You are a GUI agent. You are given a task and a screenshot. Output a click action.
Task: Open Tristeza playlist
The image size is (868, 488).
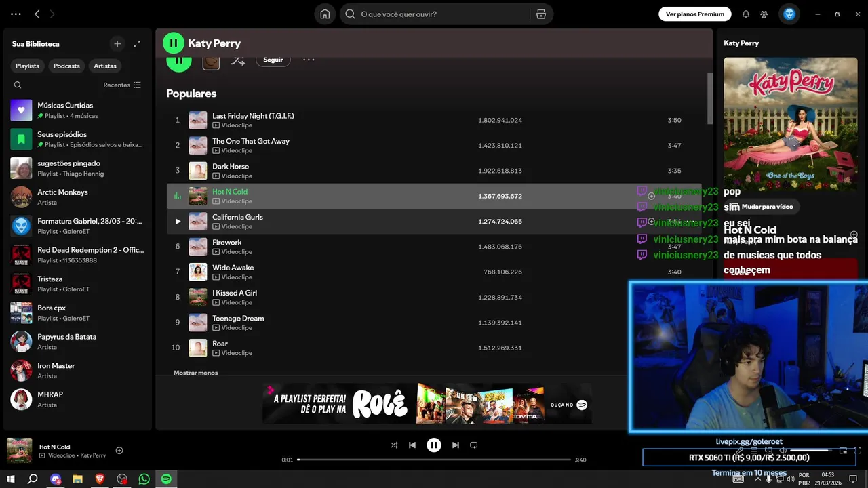[77, 283]
